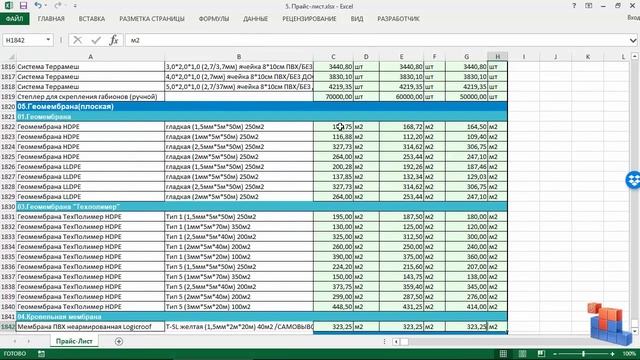
Task: Click the Insert Function fx icon
Action: (x=114, y=40)
